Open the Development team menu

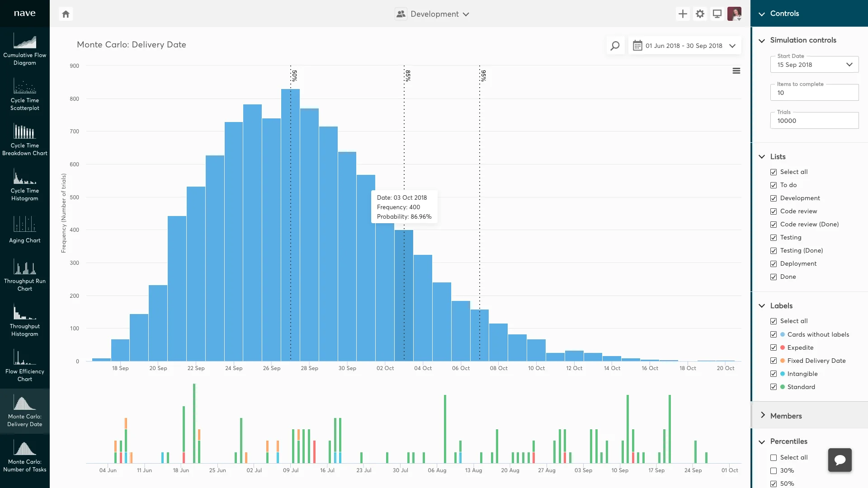pyautogui.click(x=433, y=14)
